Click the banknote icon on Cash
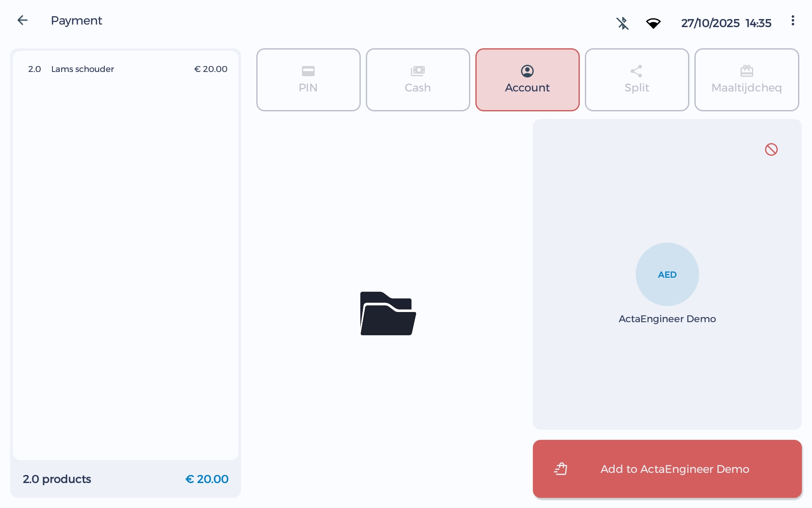This screenshot has width=812, height=508. point(418,71)
